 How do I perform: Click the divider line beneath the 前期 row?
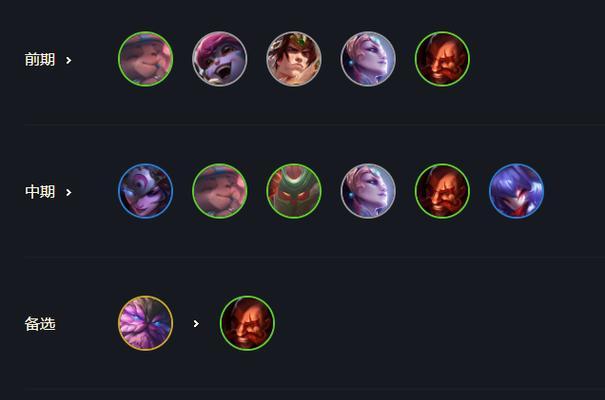tap(314, 125)
